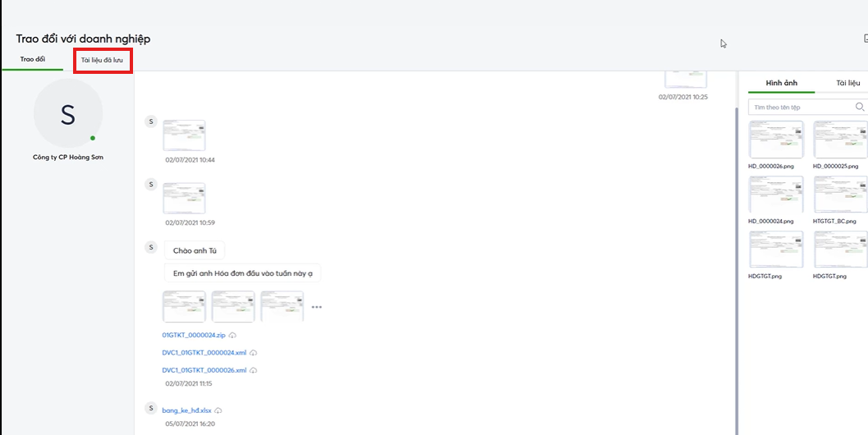Image resolution: width=868 pixels, height=435 pixels.
Task: Click the magnifier icon in file search box
Action: (x=860, y=108)
